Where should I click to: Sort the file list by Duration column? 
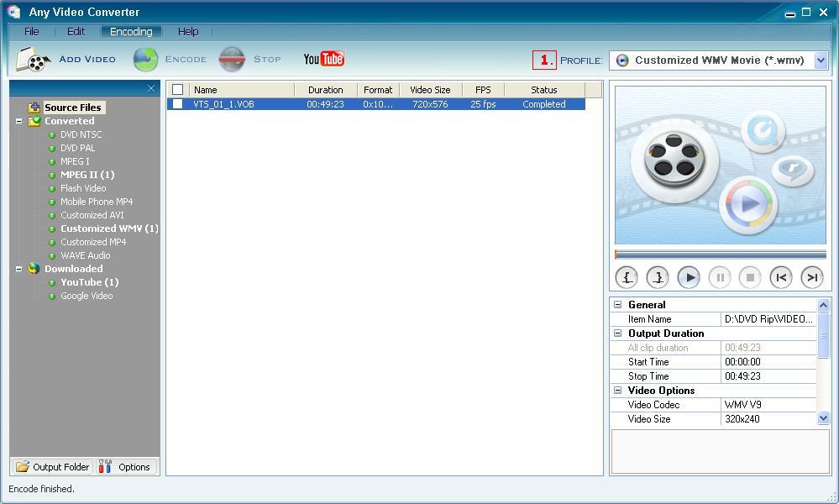pyautogui.click(x=325, y=90)
